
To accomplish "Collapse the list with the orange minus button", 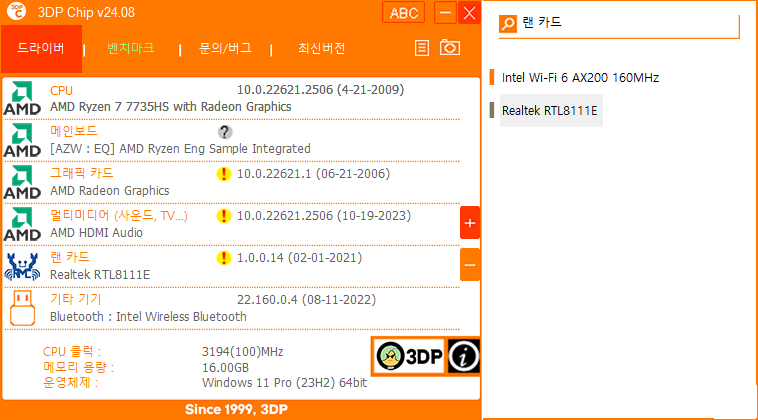I will click(470, 265).
